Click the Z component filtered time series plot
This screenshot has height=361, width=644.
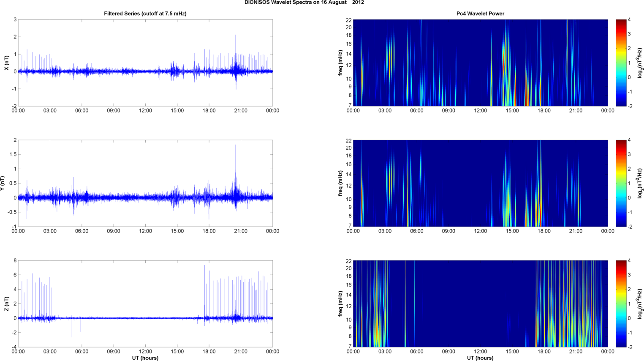[145, 304]
